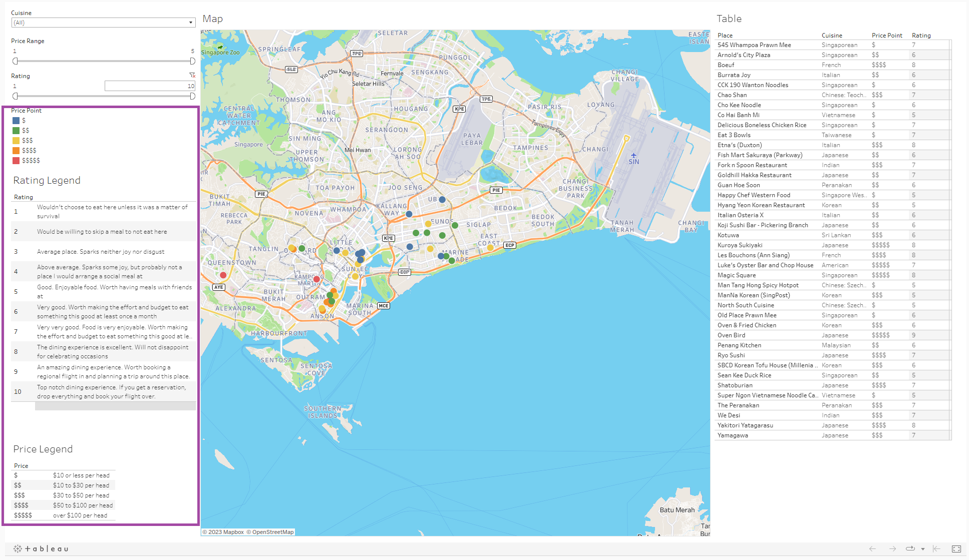Enter full screen mode

pos(956,549)
